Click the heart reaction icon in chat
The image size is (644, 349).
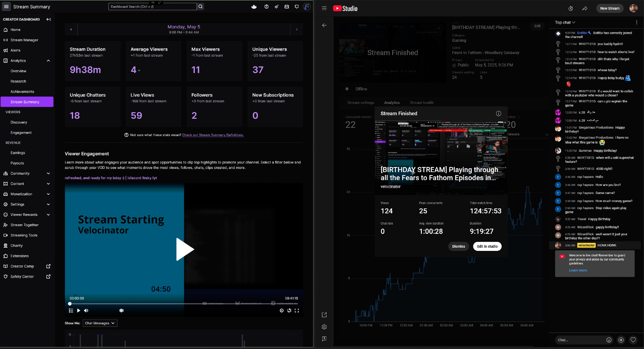point(633,340)
